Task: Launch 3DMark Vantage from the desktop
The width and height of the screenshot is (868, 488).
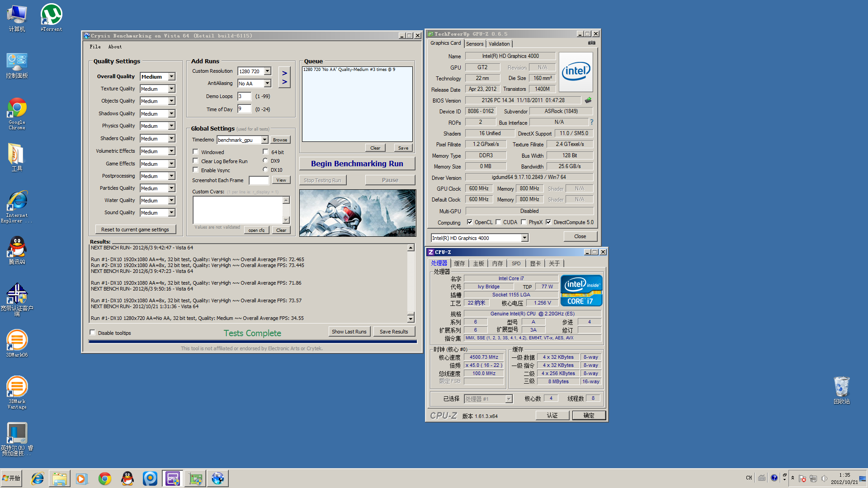Action: point(17,392)
